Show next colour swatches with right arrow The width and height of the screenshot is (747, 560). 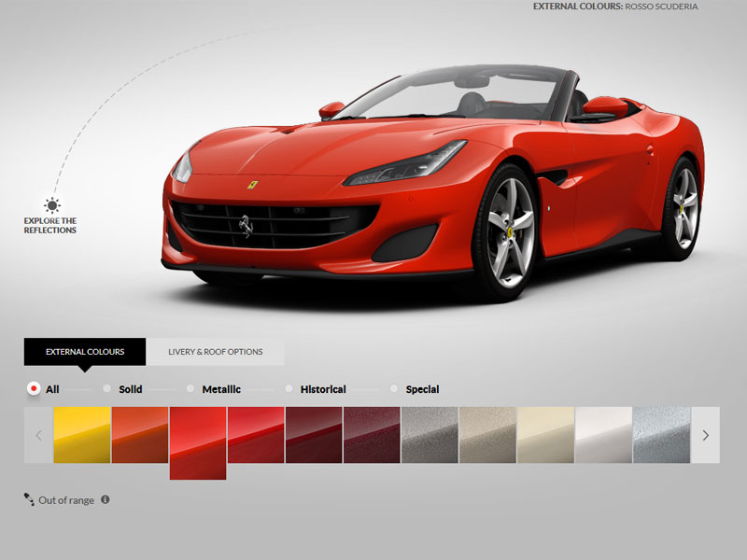[706, 435]
